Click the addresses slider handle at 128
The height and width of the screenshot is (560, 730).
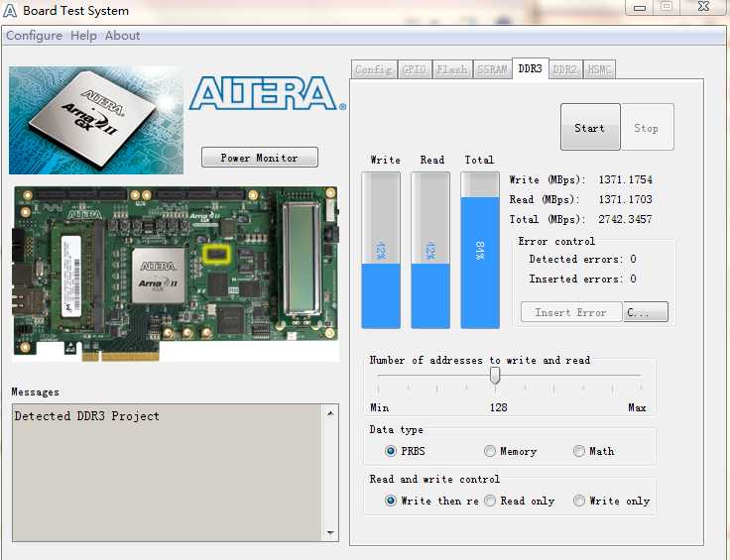[x=495, y=376]
